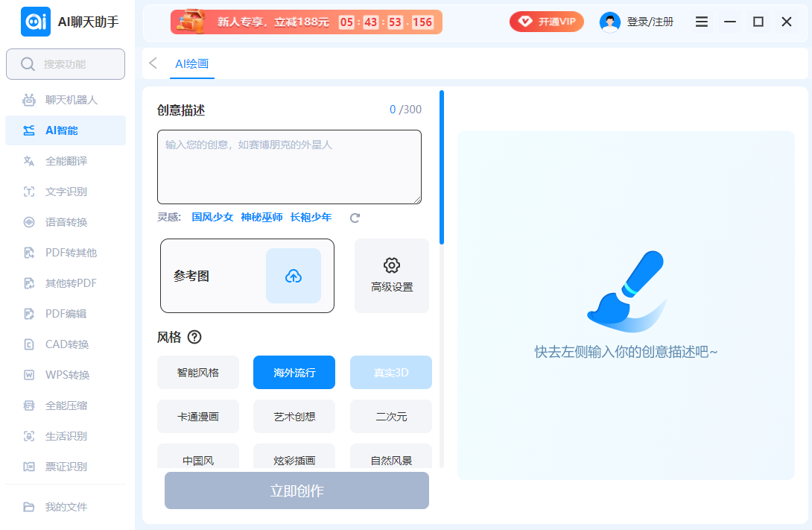Insert the 国风少女 inspiration prompt
Screen dimensions: 812x530
(x=212, y=218)
